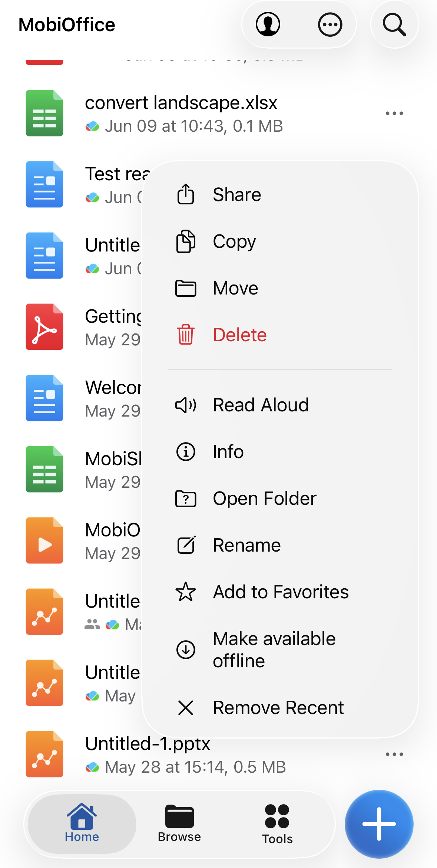Select Move in the context menu
The image size is (437, 868).
click(280, 288)
